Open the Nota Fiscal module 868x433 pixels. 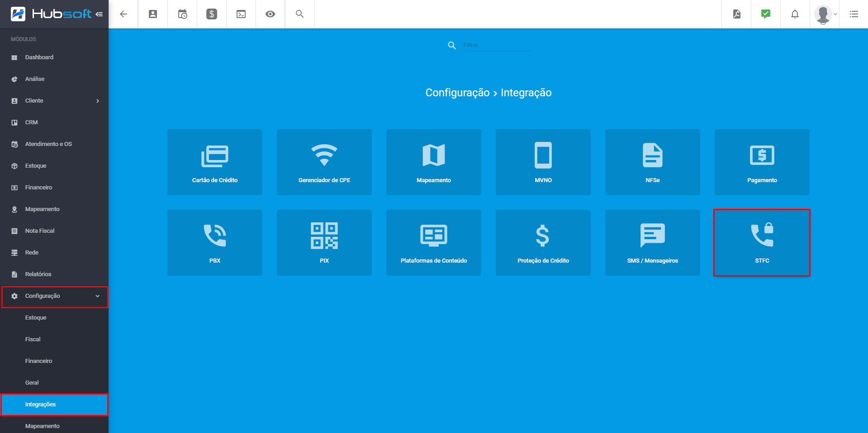click(54, 231)
